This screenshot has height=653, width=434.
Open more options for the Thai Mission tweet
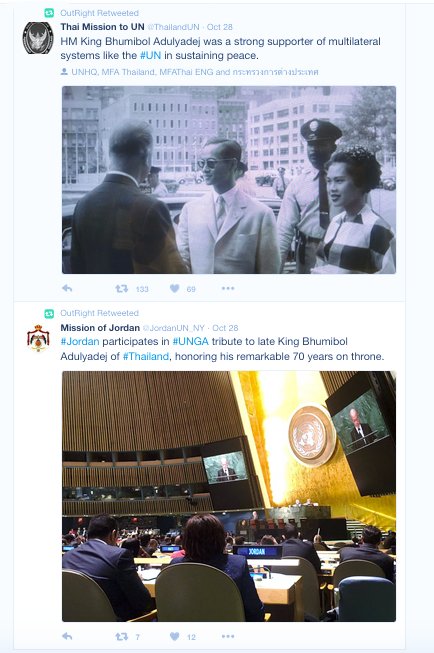pos(228,288)
